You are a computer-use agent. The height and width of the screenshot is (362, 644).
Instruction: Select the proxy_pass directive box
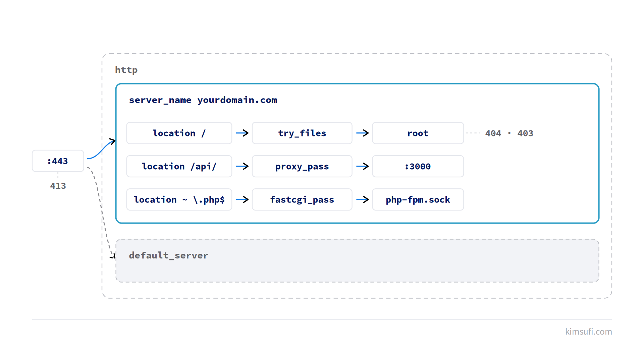pos(302,166)
